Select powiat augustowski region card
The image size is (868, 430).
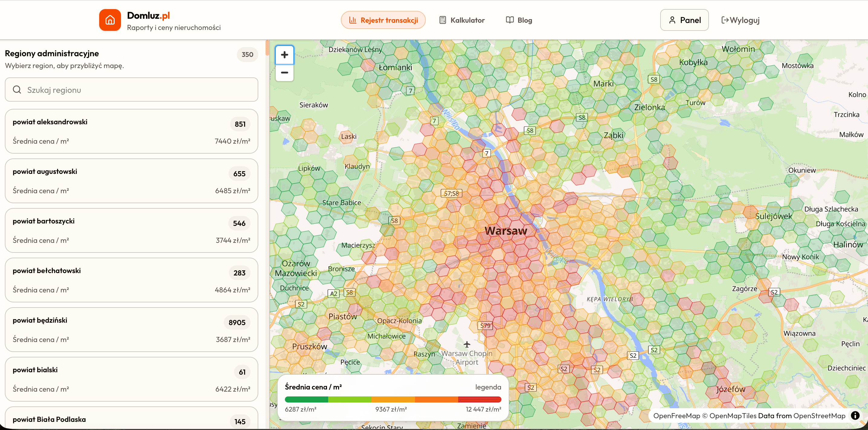point(132,181)
